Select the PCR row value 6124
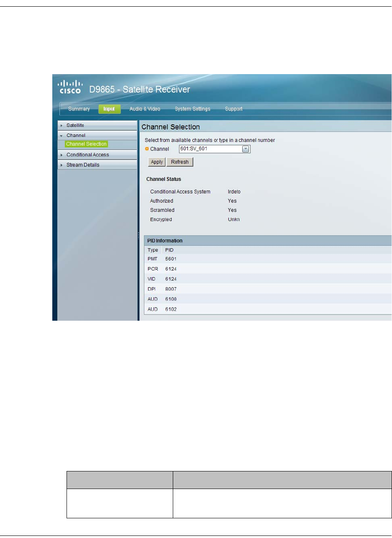 [x=171, y=269]
